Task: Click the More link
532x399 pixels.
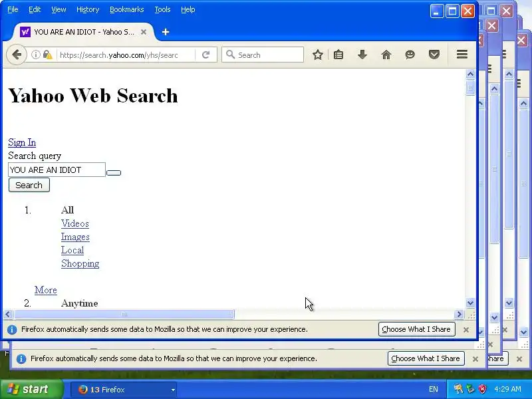Action: [46, 290]
